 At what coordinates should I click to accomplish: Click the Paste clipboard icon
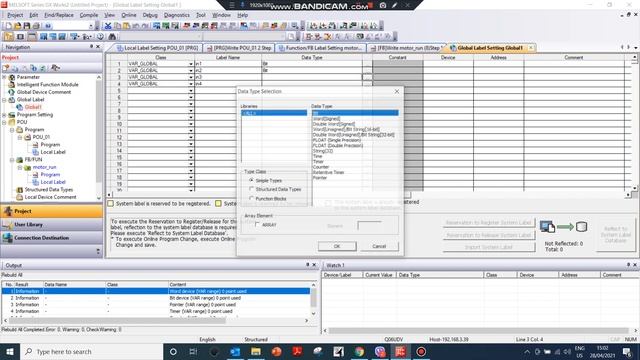coord(126,26)
